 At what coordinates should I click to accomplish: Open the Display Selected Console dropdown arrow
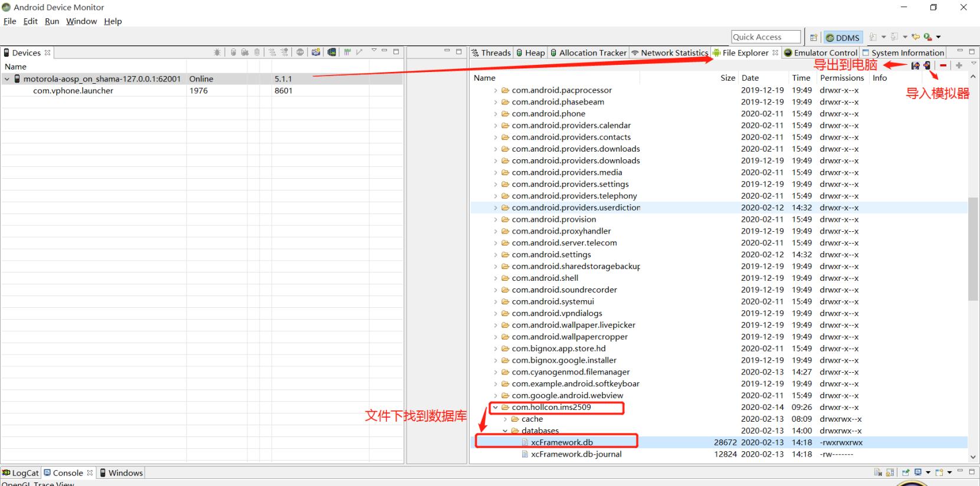click(928, 472)
